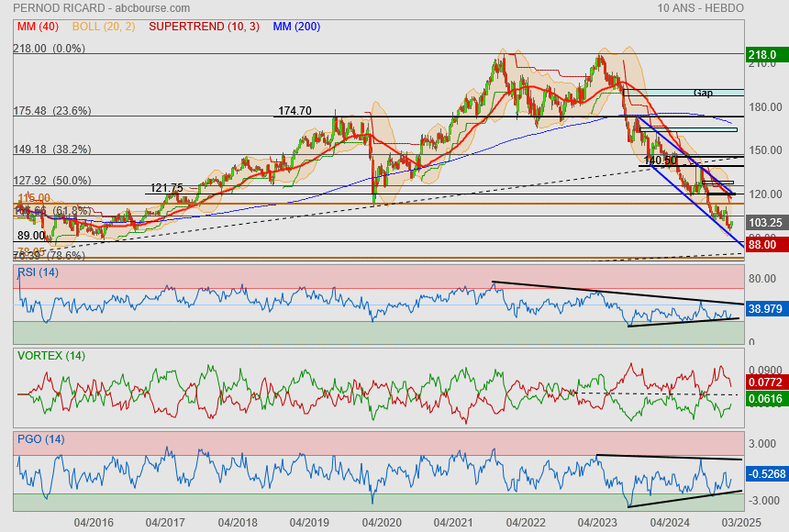Click the VORTEX (14) indicator title
The height and width of the screenshot is (532, 789).
51,356
